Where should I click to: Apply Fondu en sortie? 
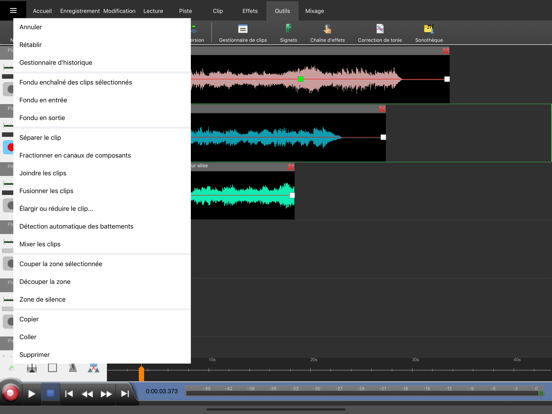[x=102, y=118]
